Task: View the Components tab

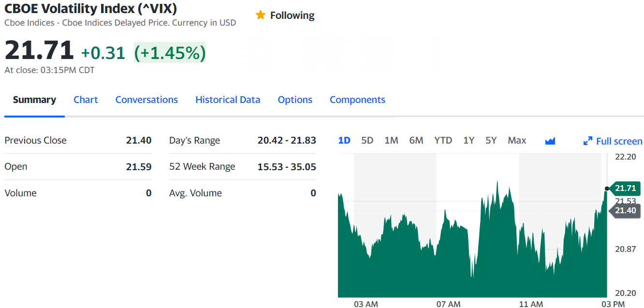Action: tap(357, 100)
